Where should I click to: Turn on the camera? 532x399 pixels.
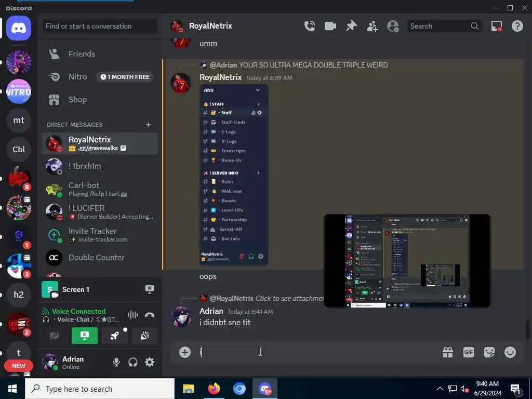(x=54, y=336)
